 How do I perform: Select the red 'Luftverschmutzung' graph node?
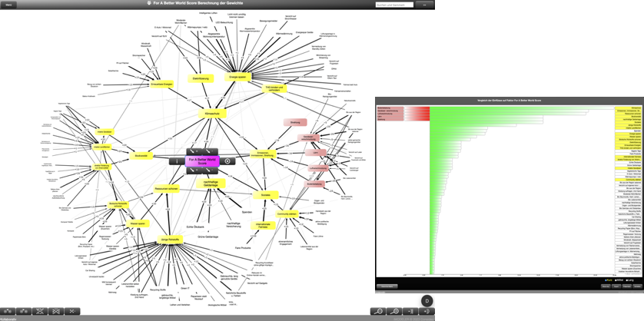[318, 168]
